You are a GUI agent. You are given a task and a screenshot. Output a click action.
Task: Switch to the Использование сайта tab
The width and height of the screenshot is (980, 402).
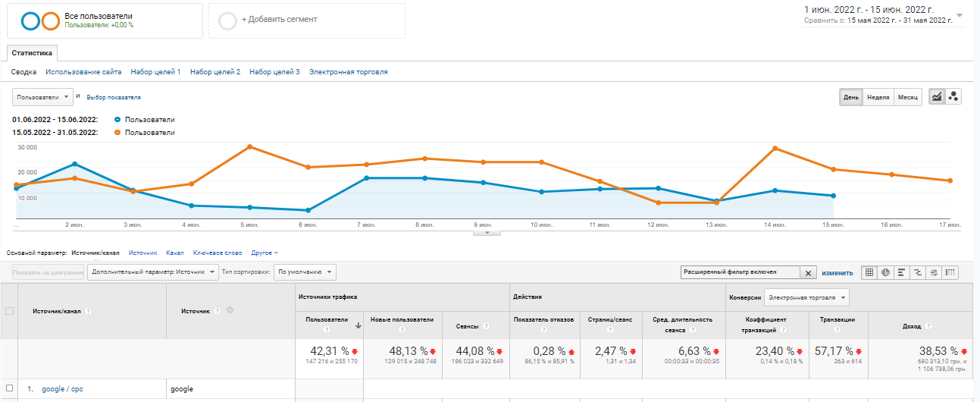[83, 72]
